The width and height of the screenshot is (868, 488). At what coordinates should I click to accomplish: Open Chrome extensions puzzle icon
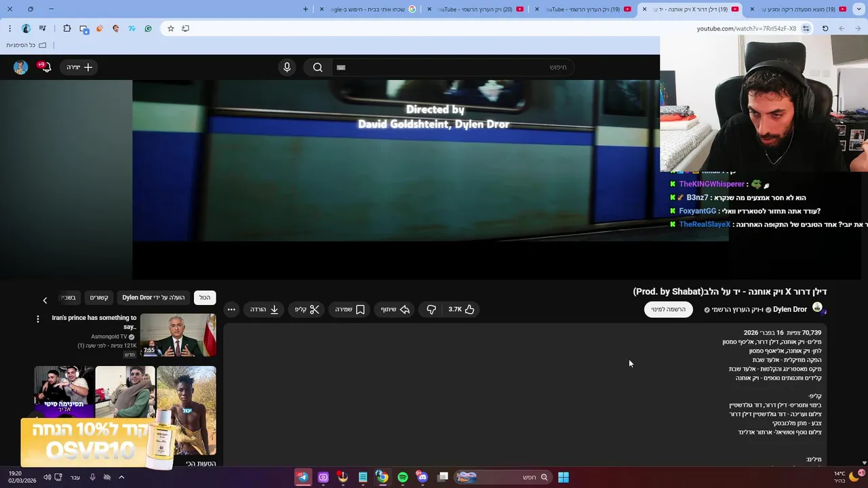click(x=67, y=28)
